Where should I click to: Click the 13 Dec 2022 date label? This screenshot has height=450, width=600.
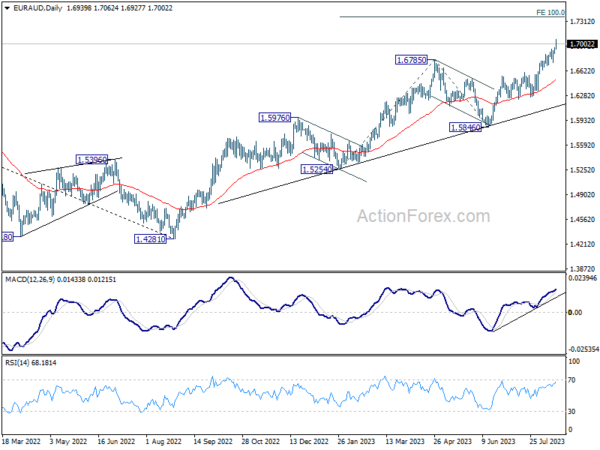coord(309,442)
